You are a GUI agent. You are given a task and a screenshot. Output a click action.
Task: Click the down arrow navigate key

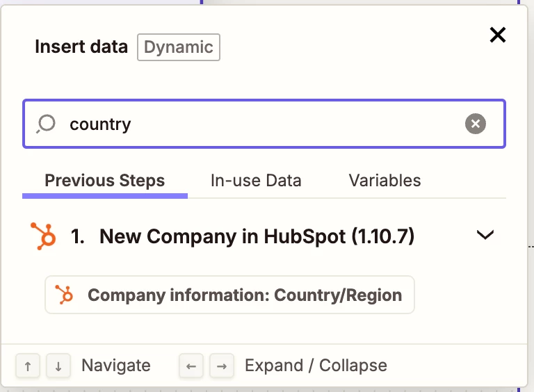coord(58,366)
